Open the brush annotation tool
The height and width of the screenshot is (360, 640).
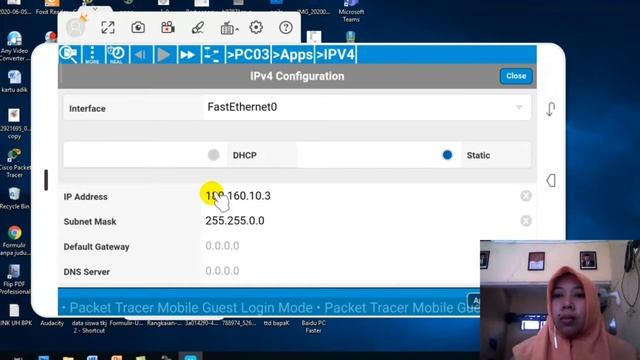[x=198, y=28]
